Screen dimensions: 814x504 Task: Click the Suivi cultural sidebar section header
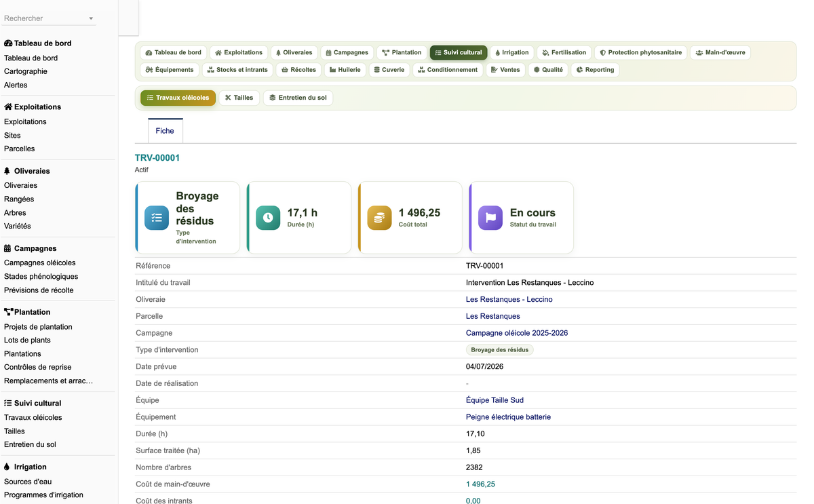33,403
